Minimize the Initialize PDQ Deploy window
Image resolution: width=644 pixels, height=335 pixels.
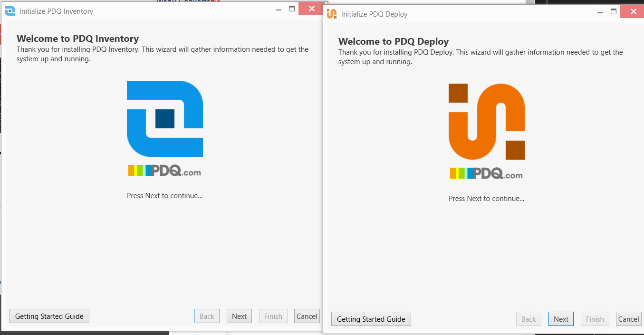tap(600, 12)
